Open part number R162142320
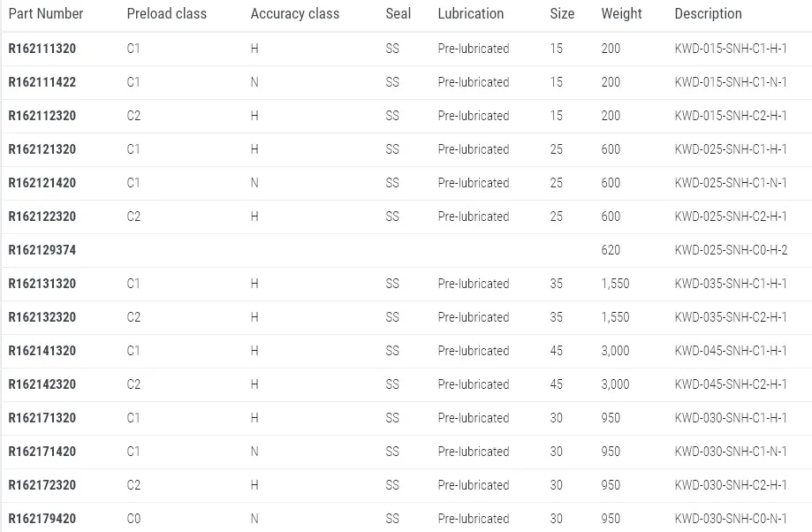This screenshot has height=532, width=812. click(x=42, y=384)
